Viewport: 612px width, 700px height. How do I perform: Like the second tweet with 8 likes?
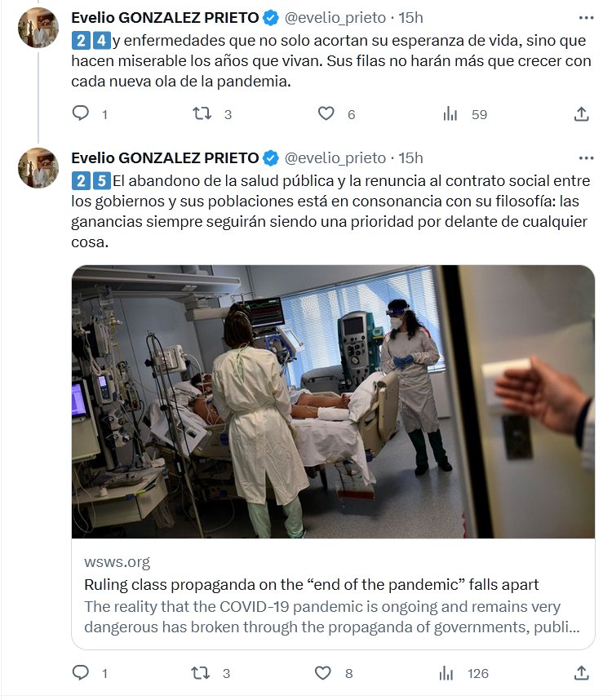click(x=324, y=673)
